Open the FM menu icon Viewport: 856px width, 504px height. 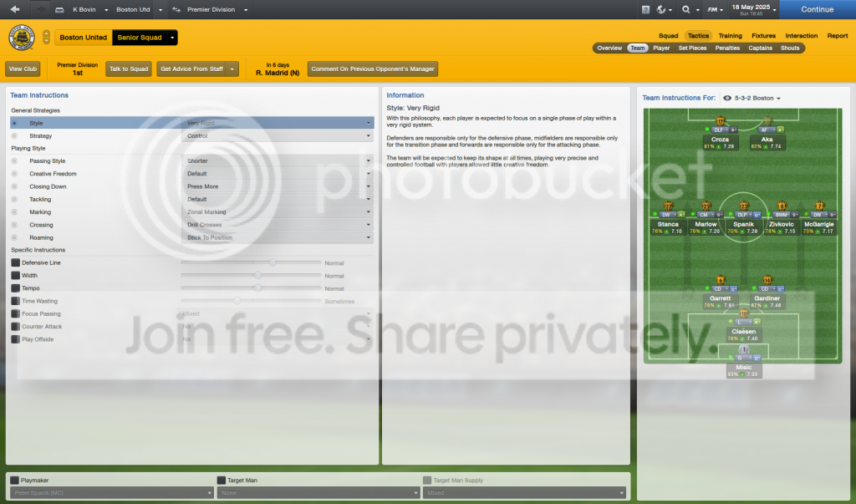click(x=712, y=9)
